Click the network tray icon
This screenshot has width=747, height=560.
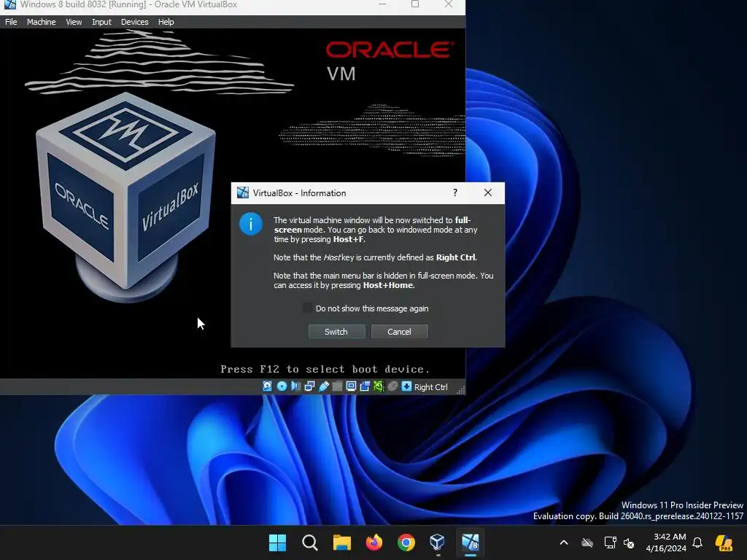click(611, 542)
